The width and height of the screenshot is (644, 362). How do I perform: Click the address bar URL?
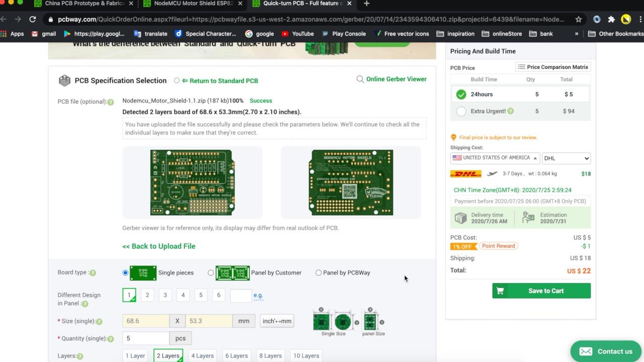pos(311,19)
